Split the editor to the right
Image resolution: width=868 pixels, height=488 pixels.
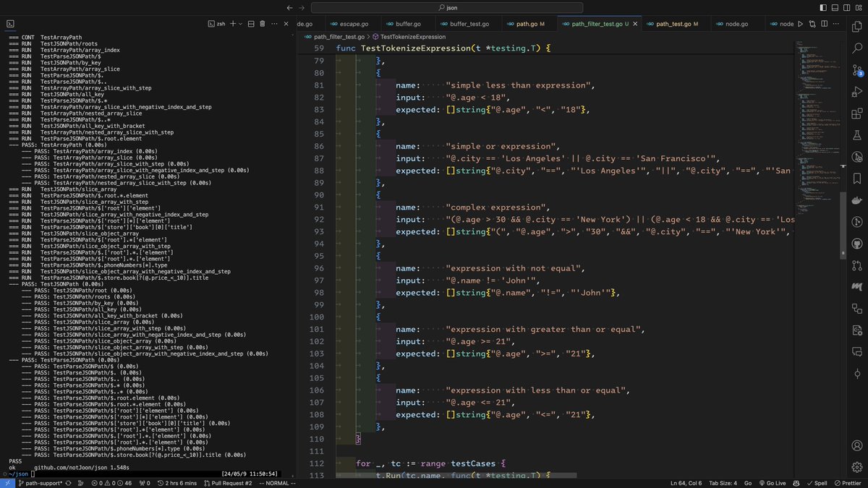pos(825,24)
